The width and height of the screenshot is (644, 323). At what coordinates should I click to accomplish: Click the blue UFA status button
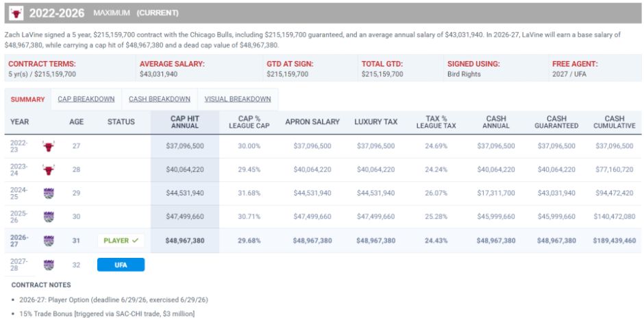[x=121, y=265]
